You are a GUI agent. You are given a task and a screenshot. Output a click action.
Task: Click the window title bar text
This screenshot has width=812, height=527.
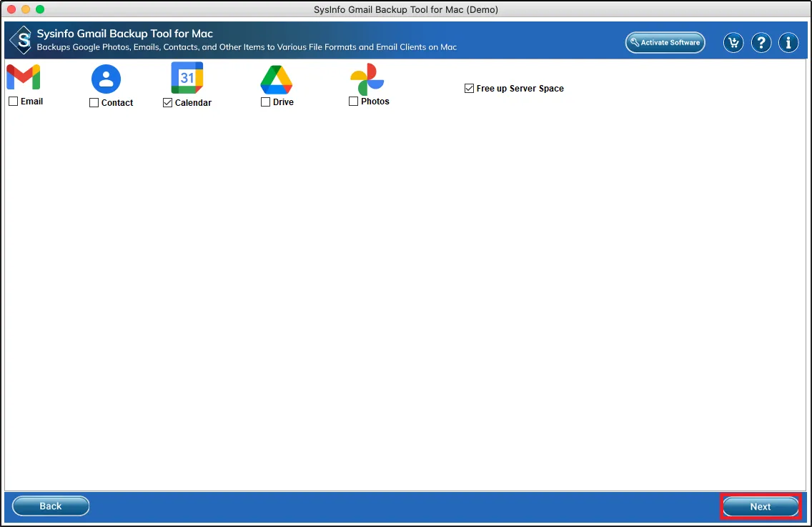point(406,9)
